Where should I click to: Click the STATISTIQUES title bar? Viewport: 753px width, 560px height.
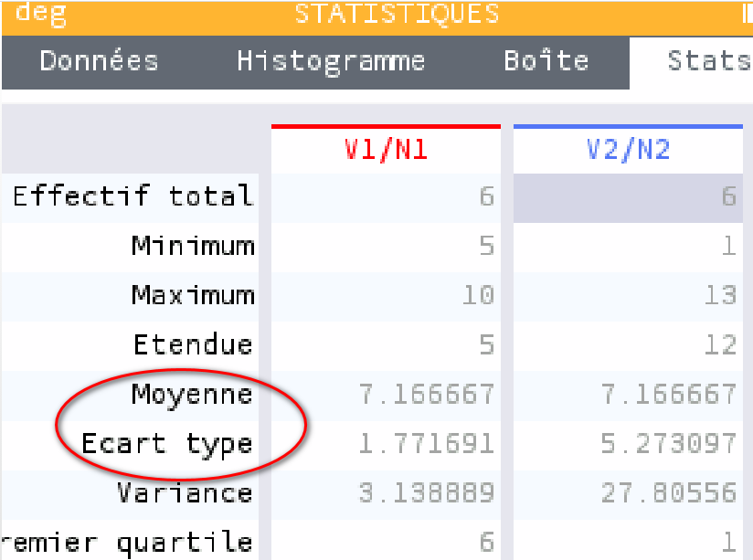tap(397, 15)
